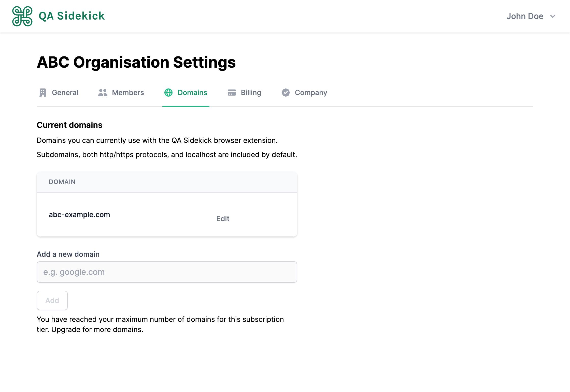Click the DOMAIN column header
This screenshot has height=392, width=570.
pyautogui.click(x=62, y=182)
